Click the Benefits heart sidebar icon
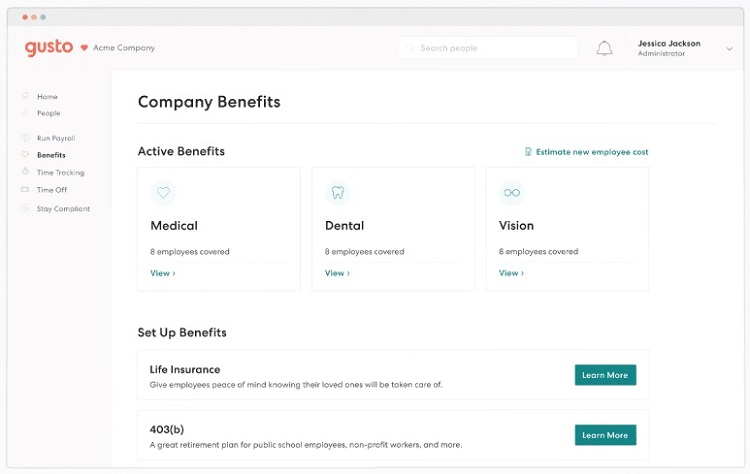 click(x=25, y=154)
